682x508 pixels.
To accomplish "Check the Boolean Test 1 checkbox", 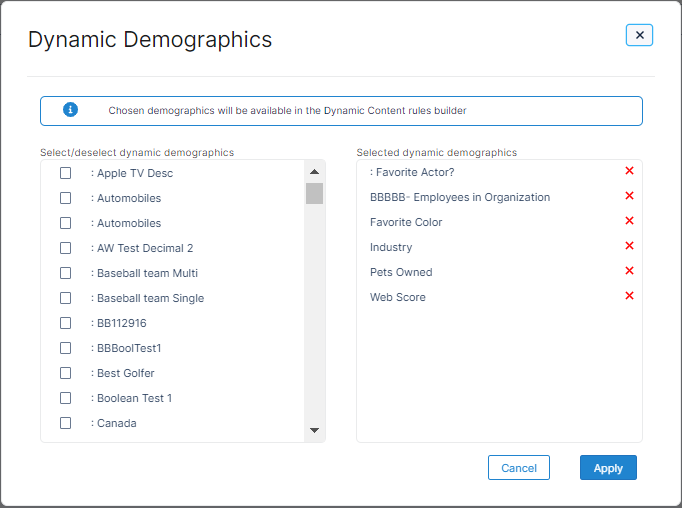I will (x=66, y=398).
